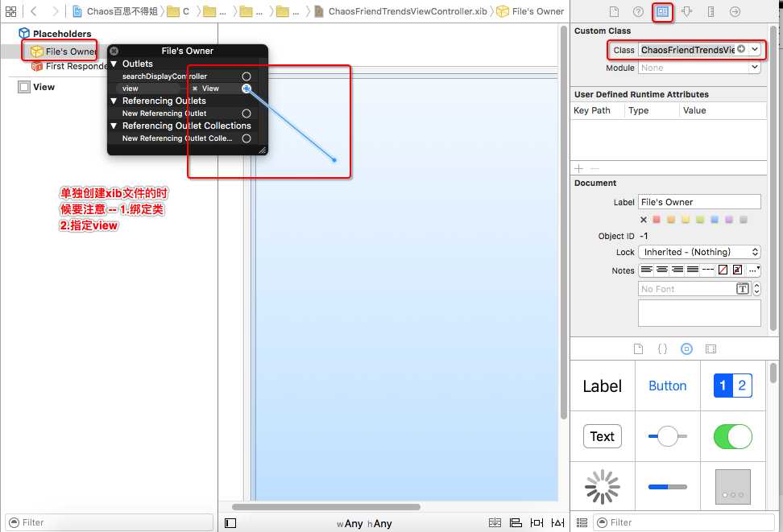The image size is (783, 532).
Task: Show the Code Snippet library
Action: tap(662, 348)
